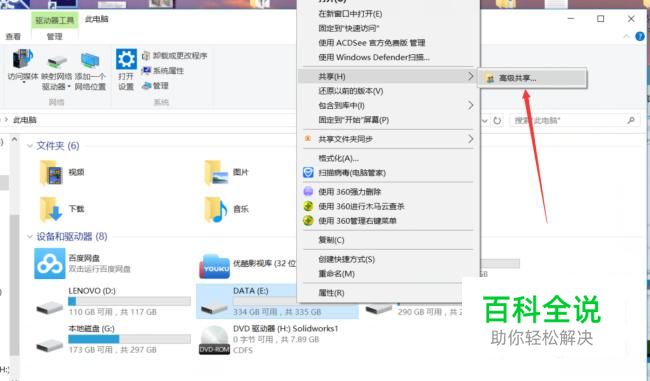650x381 pixels.
Task: Choose 固定到"开始"屏幕(P) menu entry
Action: tap(354, 120)
